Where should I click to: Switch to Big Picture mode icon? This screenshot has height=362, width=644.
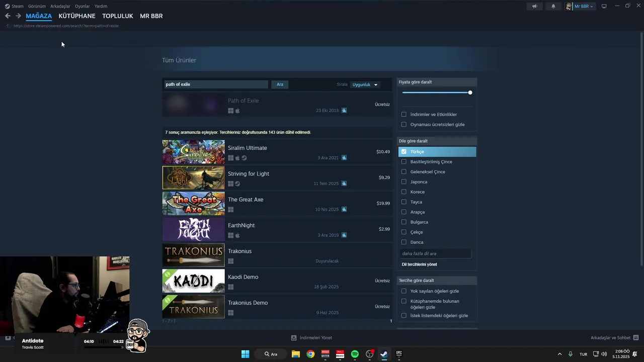pos(604,6)
